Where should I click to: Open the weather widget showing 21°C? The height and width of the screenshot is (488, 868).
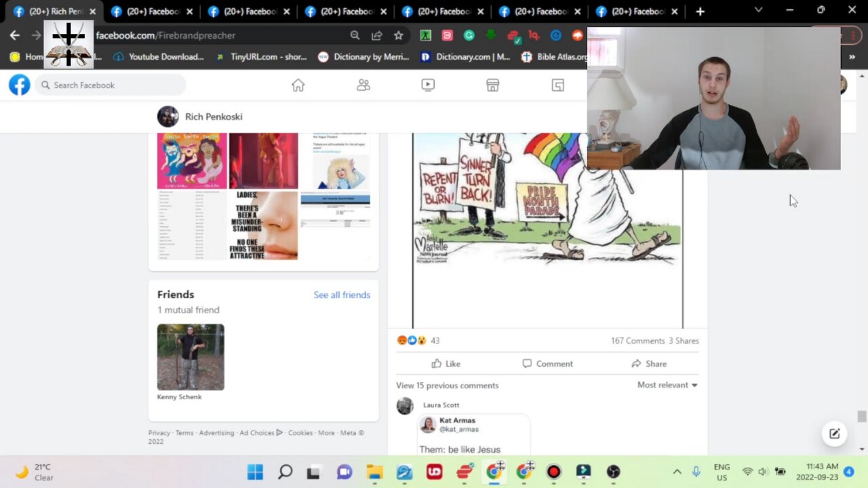click(x=35, y=472)
